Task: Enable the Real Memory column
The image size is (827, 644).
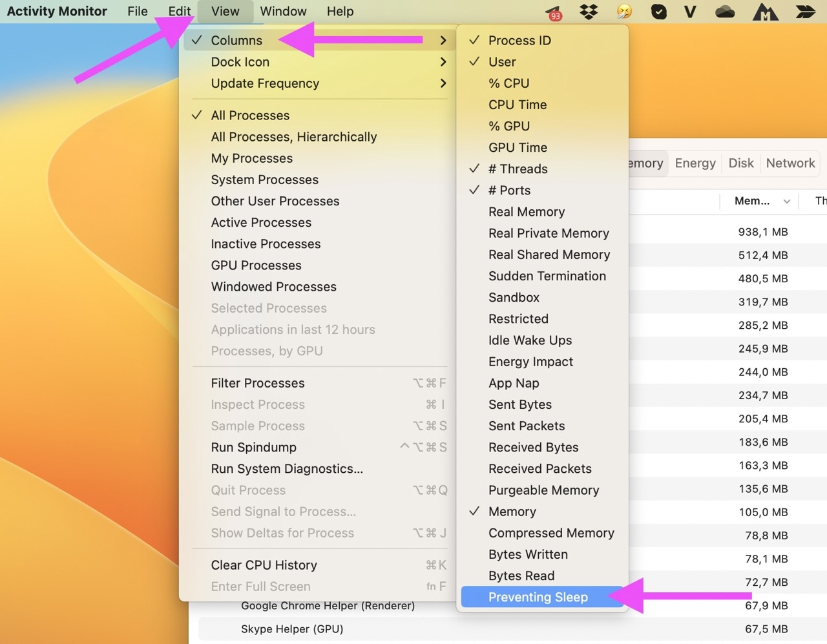Action: [x=543, y=211]
